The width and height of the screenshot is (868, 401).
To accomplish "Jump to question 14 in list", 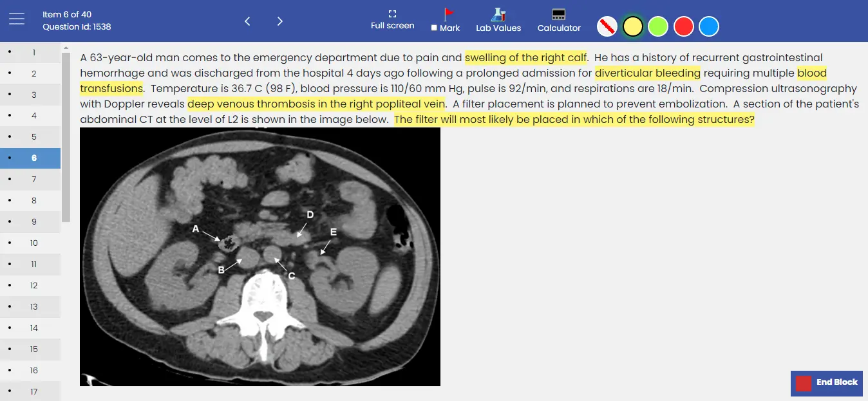I will click(30, 328).
